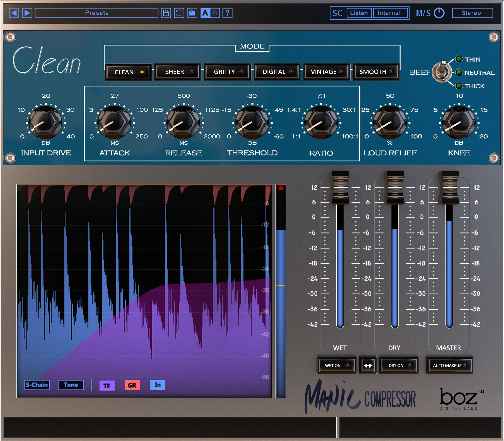This screenshot has height=441, width=504.
Task: Toggle the M/S power icon
Action: (440, 13)
